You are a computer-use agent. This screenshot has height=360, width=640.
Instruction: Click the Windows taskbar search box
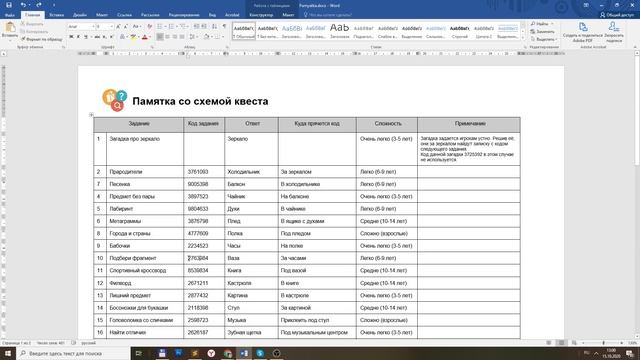[x=73, y=353]
